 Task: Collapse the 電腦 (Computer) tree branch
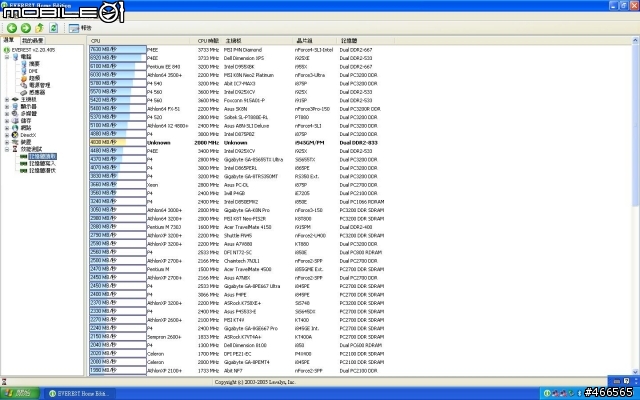[x=7, y=57]
